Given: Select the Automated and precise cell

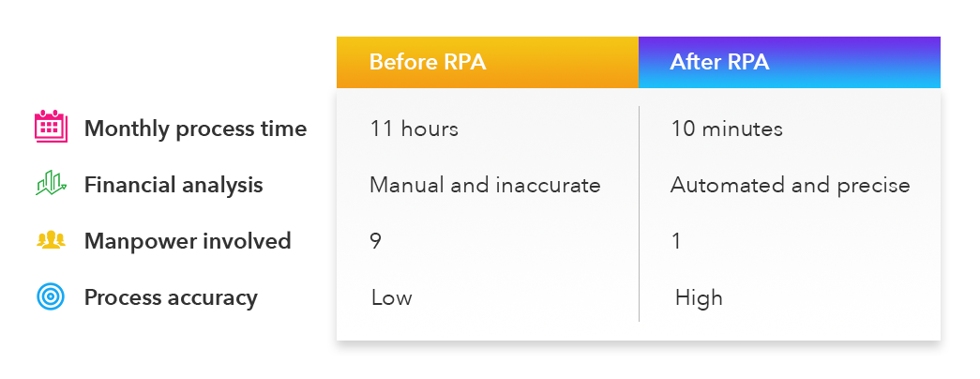Looking at the screenshot, I should click(790, 185).
